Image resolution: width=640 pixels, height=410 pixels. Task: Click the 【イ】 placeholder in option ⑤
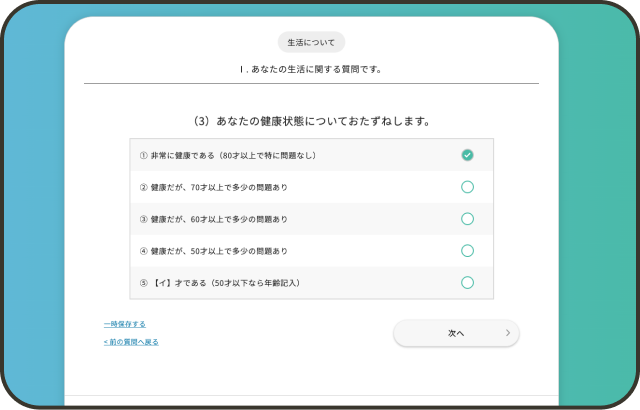pos(161,283)
